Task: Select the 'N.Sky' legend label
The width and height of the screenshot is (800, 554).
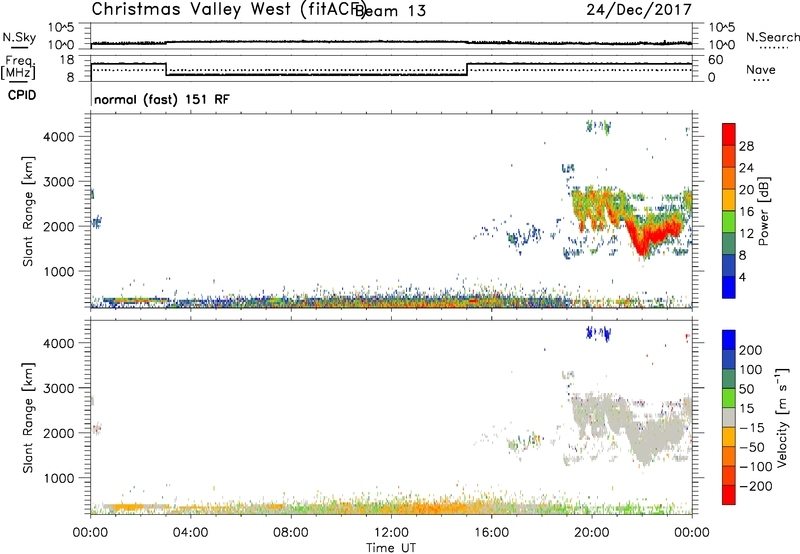Action: click(19, 37)
